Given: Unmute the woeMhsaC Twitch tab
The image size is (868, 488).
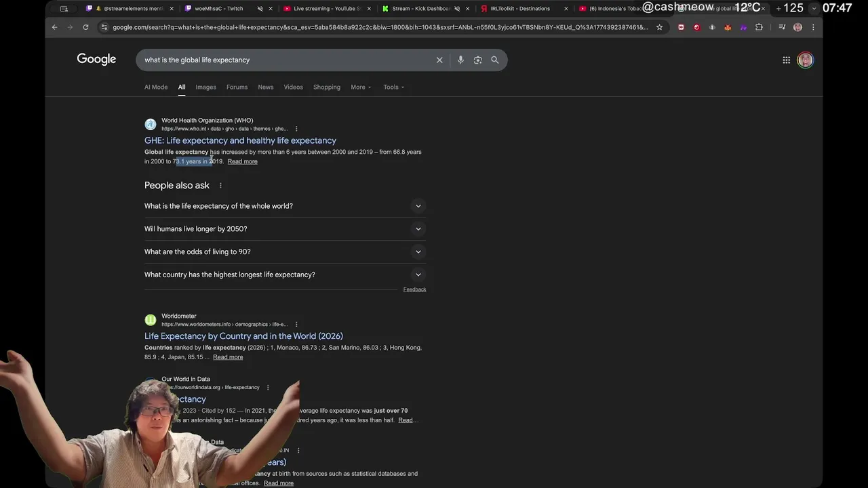Looking at the screenshot, I should point(260,9).
